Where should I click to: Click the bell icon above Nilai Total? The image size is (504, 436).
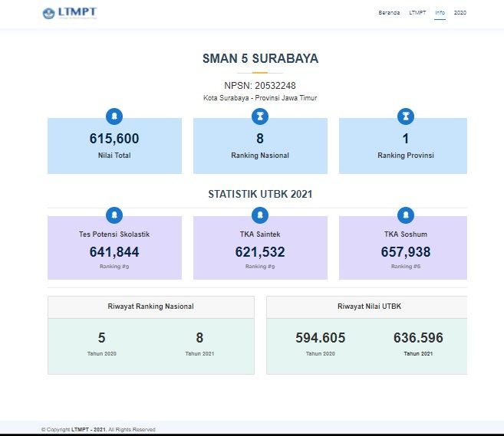click(x=114, y=116)
